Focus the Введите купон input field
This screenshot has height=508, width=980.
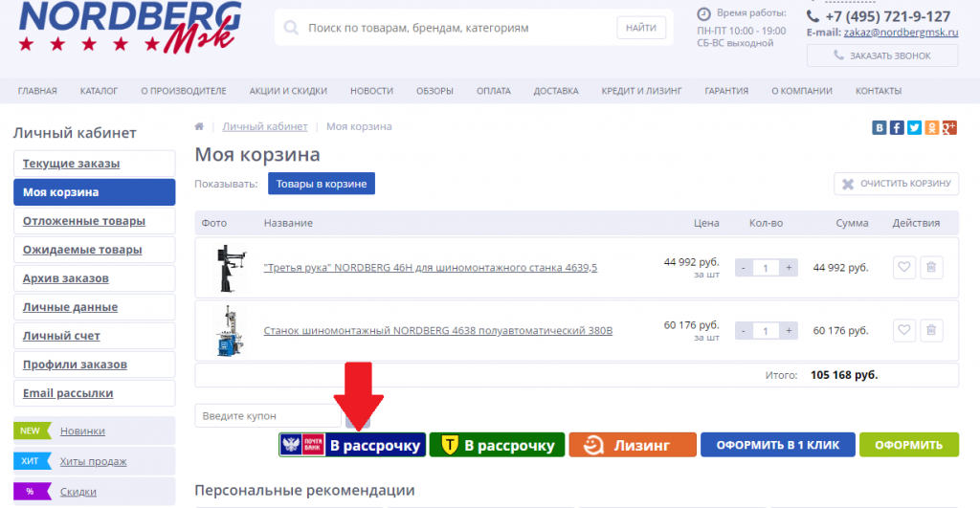[x=268, y=415]
